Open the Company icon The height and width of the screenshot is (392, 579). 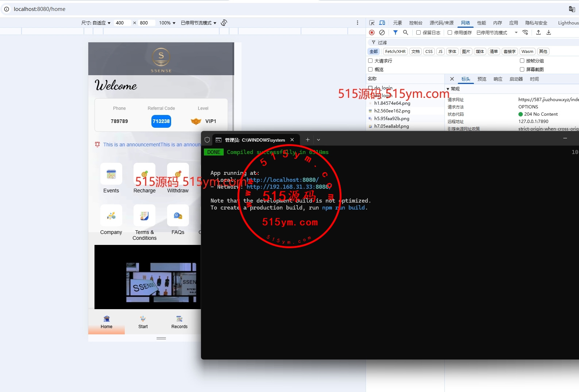pos(111,216)
